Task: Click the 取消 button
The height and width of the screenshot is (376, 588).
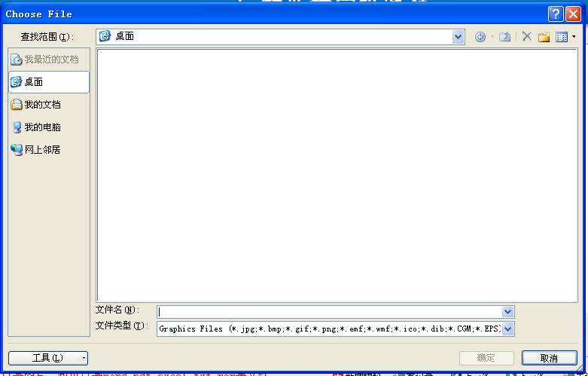Action: (x=549, y=358)
